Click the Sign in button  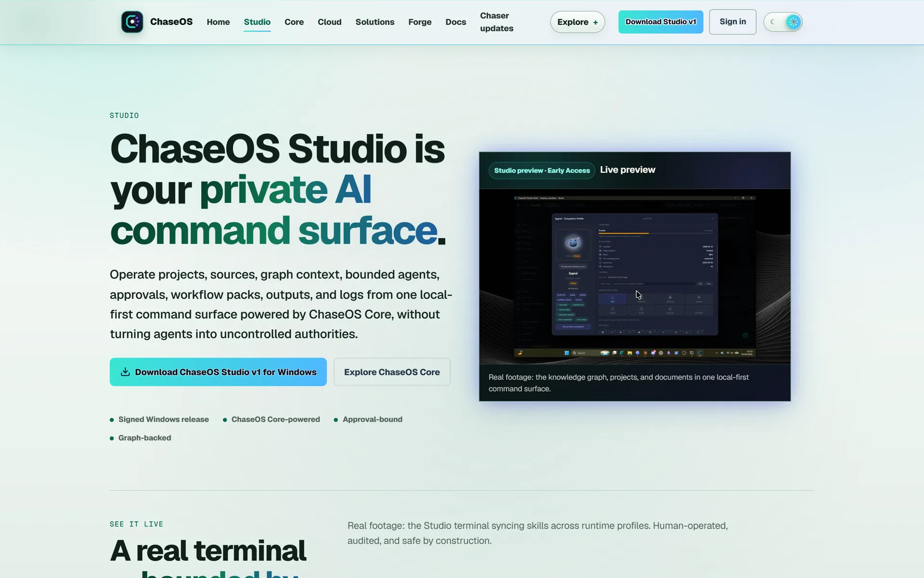pos(732,22)
